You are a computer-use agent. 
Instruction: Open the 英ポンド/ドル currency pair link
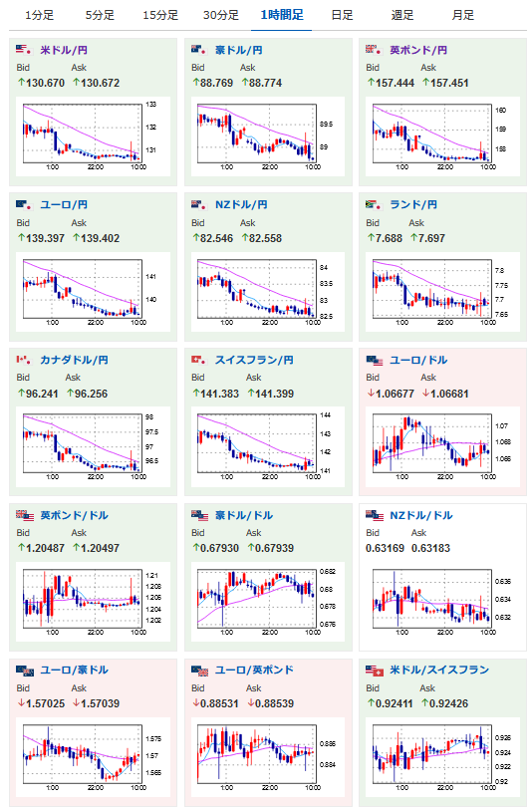[x=74, y=515]
